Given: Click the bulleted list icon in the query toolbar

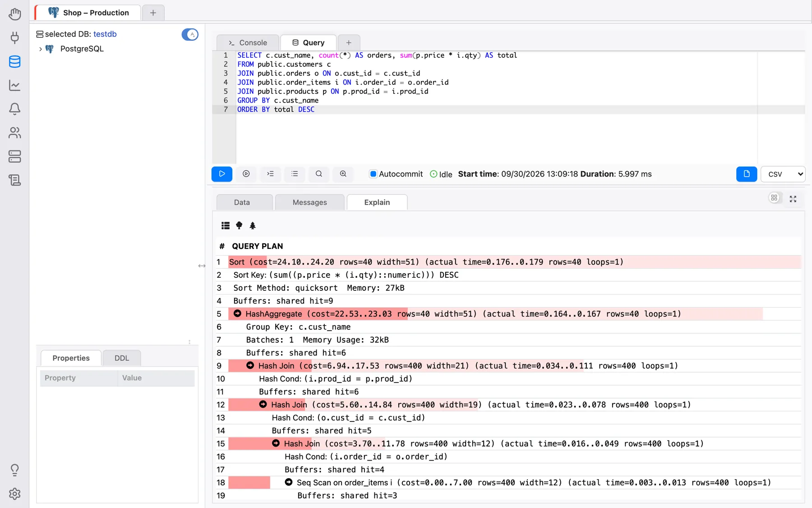Looking at the screenshot, I should point(295,174).
